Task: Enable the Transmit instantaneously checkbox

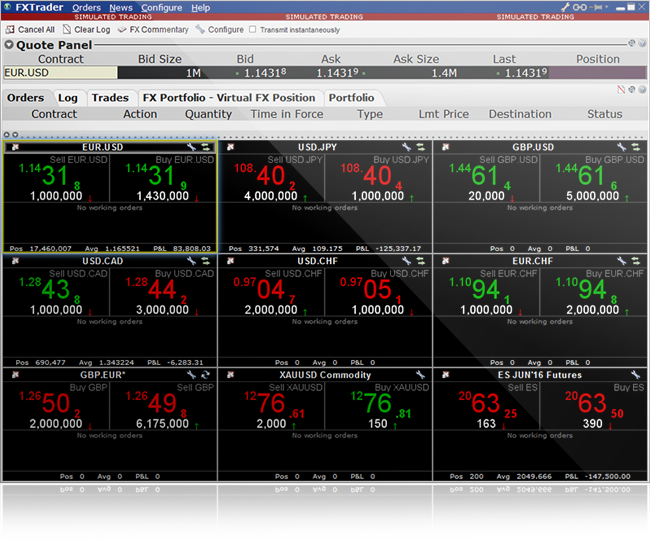Action: tap(253, 30)
